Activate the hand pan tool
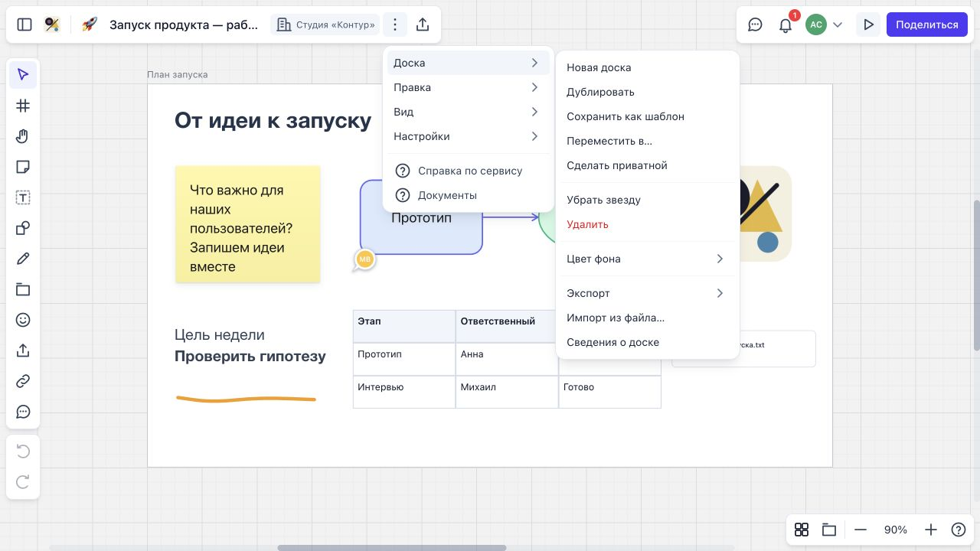This screenshot has height=551, width=980. click(23, 136)
